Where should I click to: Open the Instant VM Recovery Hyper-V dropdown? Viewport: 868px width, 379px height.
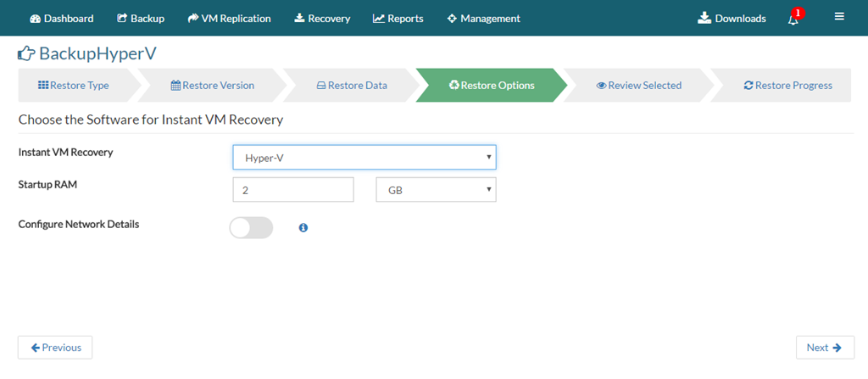(364, 158)
